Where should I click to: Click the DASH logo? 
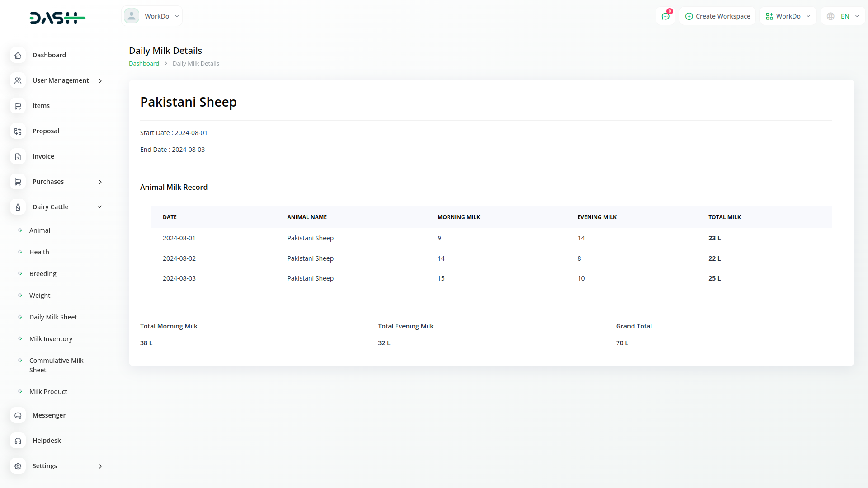[57, 18]
